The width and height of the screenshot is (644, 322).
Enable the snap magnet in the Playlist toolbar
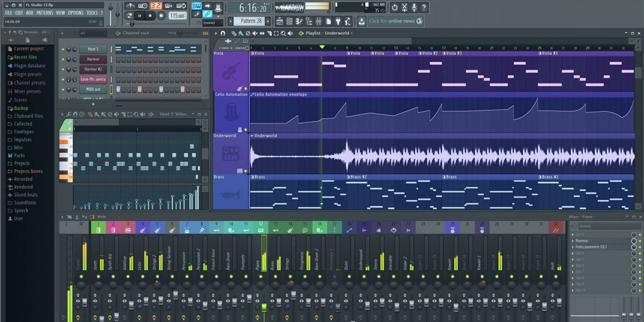223,33
